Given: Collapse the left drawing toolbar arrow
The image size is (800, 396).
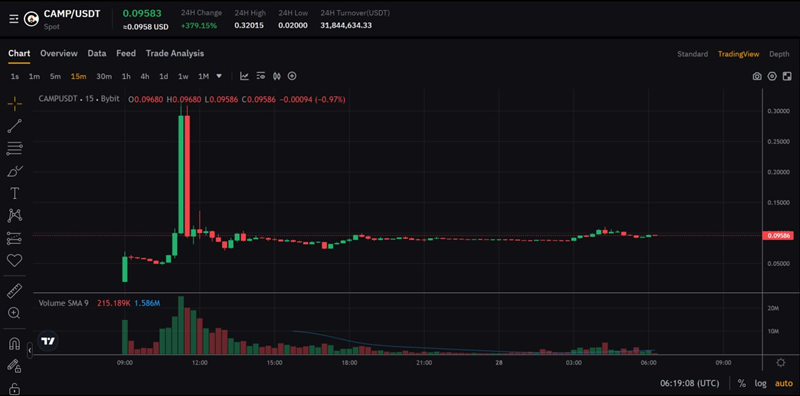Looking at the screenshot, I should click(x=30, y=351).
